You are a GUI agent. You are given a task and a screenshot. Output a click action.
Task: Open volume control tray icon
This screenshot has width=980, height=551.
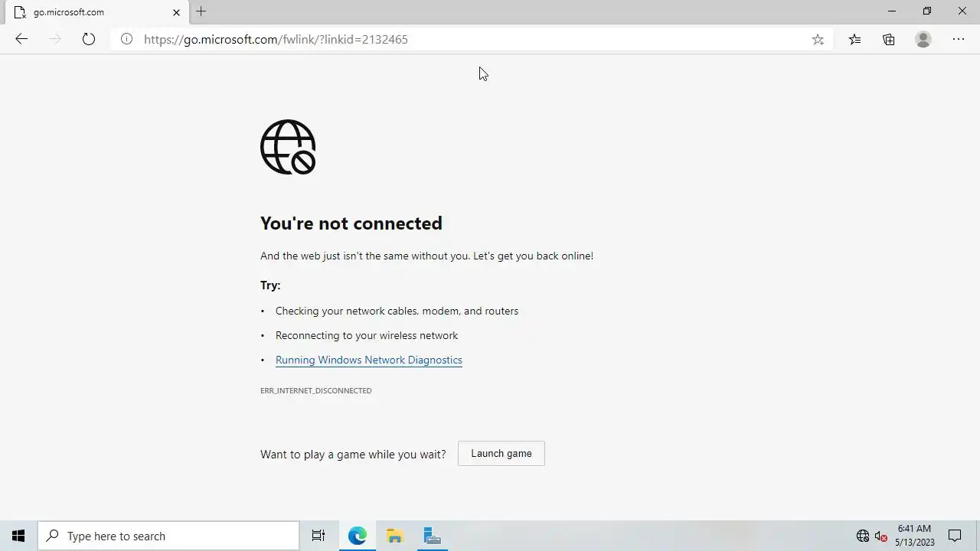coord(881,536)
